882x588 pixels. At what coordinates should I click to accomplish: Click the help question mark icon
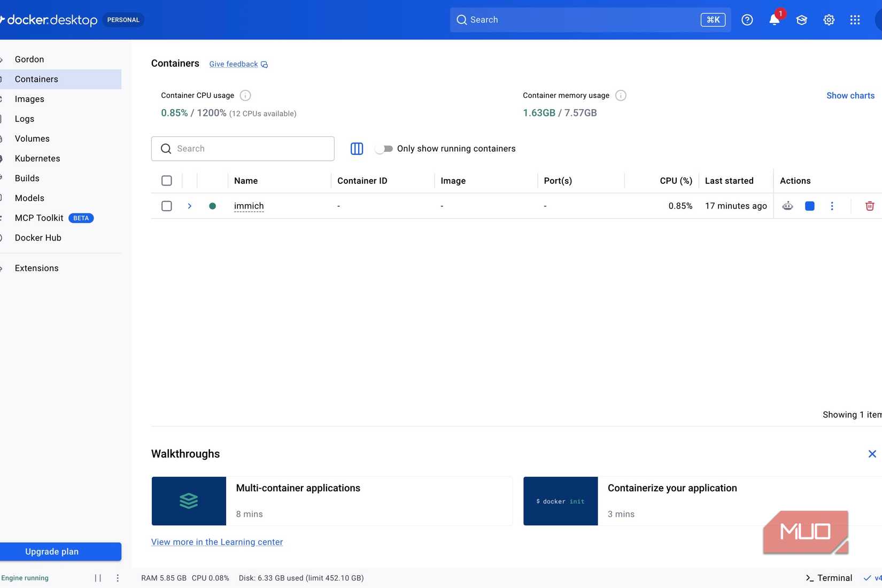(x=747, y=20)
